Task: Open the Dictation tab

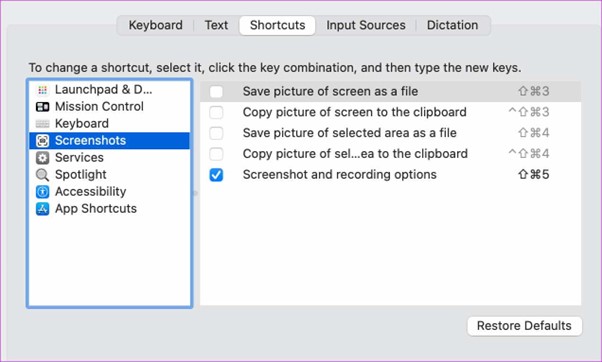Action: (x=452, y=25)
